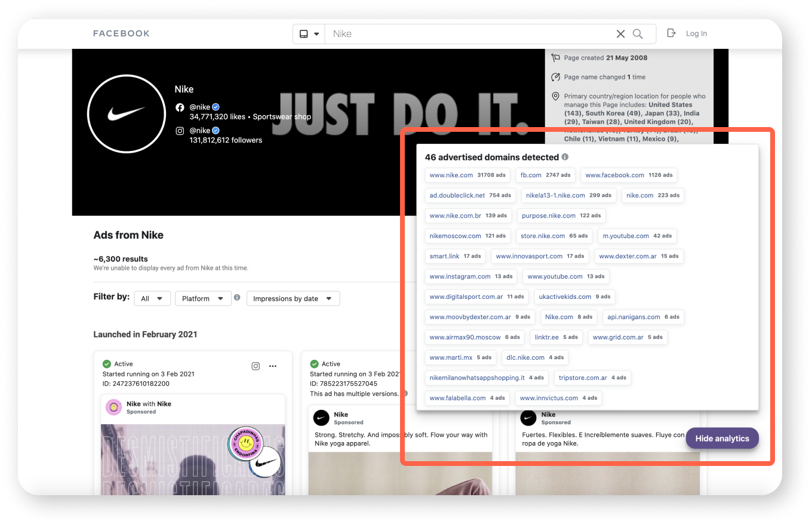The width and height of the screenshot is (812, 525).
Task: Click the www.marti.mx domain tag
Action: [460, 358]
